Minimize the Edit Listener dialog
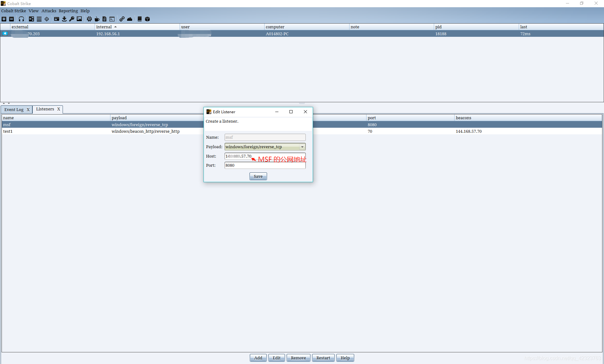604x364 pixels. [277, 112]
